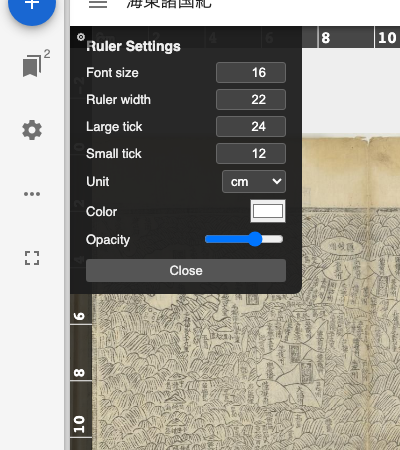Click the Opacity slider handle
Image resolution: width=400 pixels, height=450 pixels.
click(x=255, y=239)
